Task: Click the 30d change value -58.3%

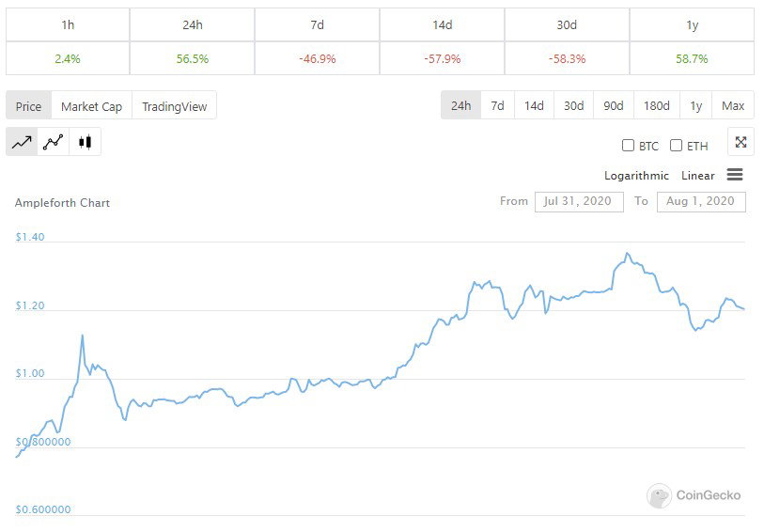Action: [567, 59]
